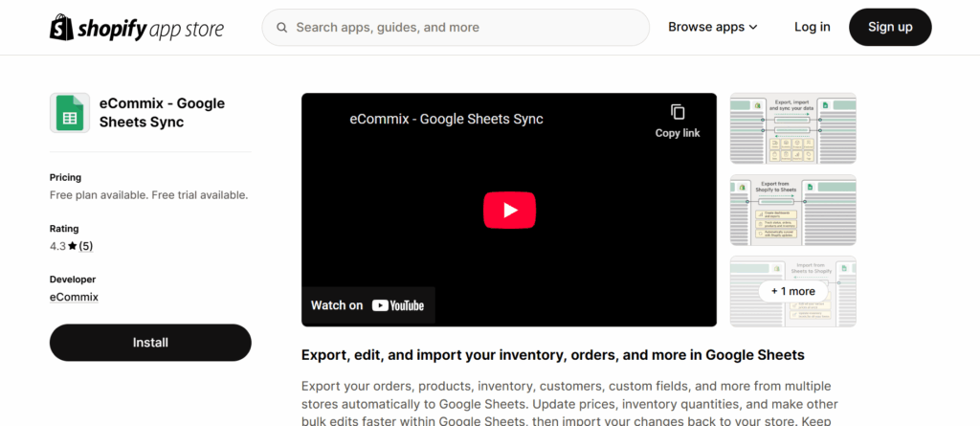This screenshot has height=426, width=980.
Task: Expand the Browse apps dropdown
Action: coord(712,27)
